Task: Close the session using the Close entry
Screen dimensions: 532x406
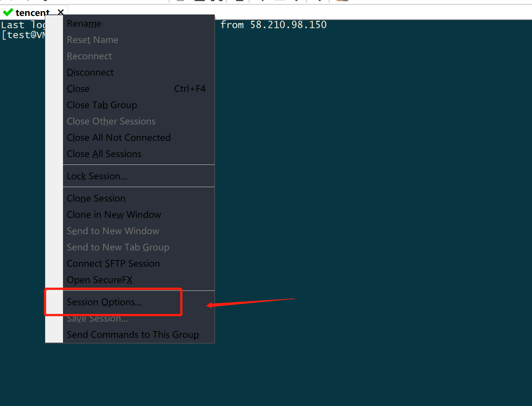Action: (78, 89)
